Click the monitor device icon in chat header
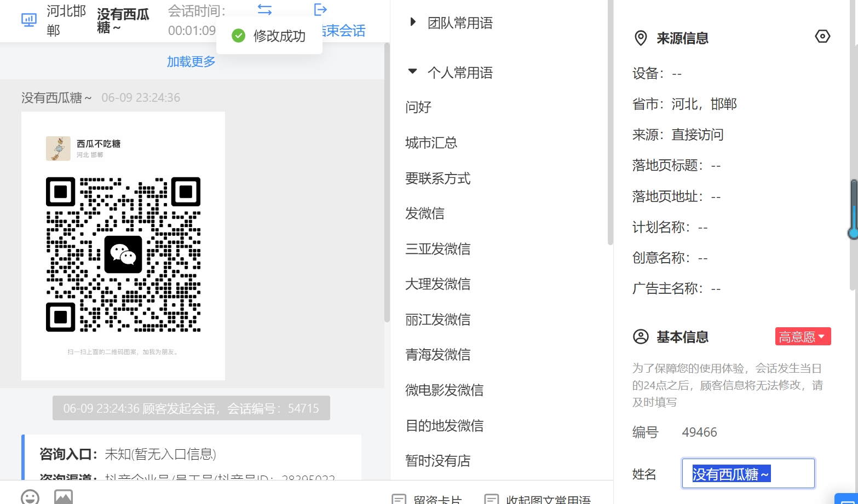 point(28,20)
